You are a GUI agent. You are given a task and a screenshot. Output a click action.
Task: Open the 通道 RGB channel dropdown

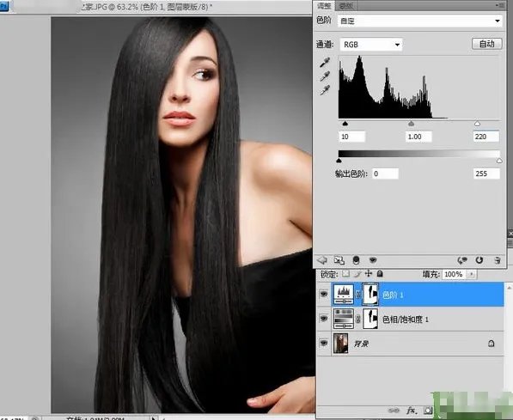(x=371, y=45)
